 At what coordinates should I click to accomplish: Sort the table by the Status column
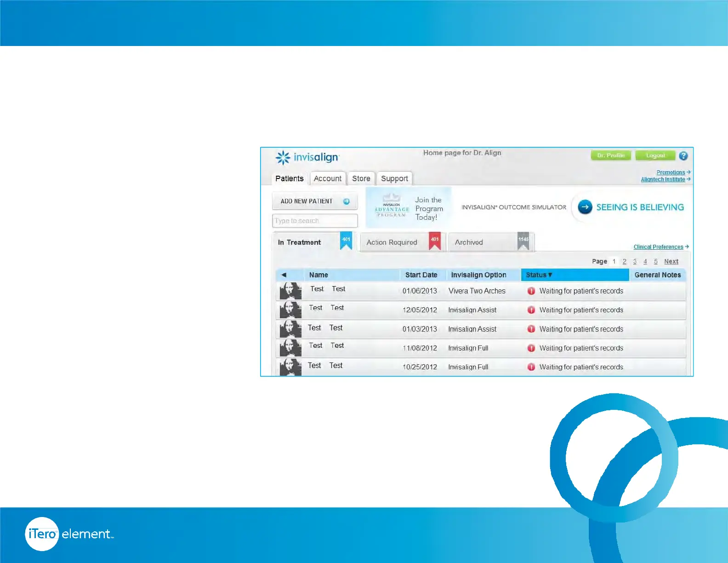pyautogui.click(x=575, y=275)
